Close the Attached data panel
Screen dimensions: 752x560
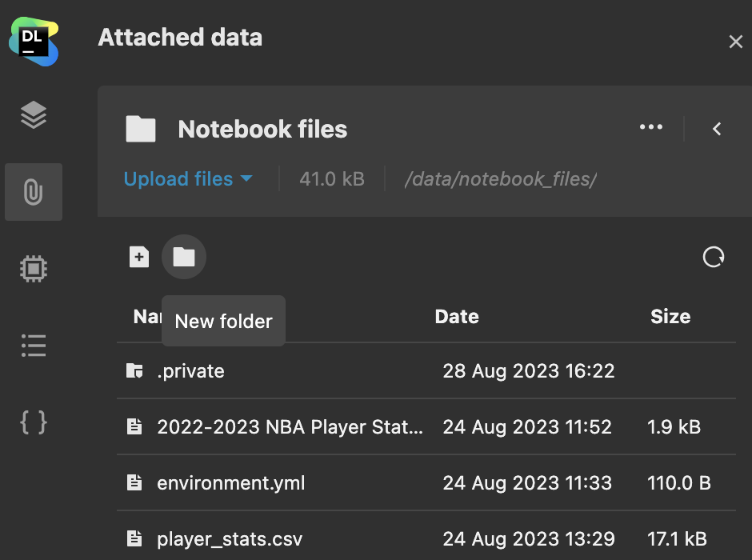click(x=736, y=42)
